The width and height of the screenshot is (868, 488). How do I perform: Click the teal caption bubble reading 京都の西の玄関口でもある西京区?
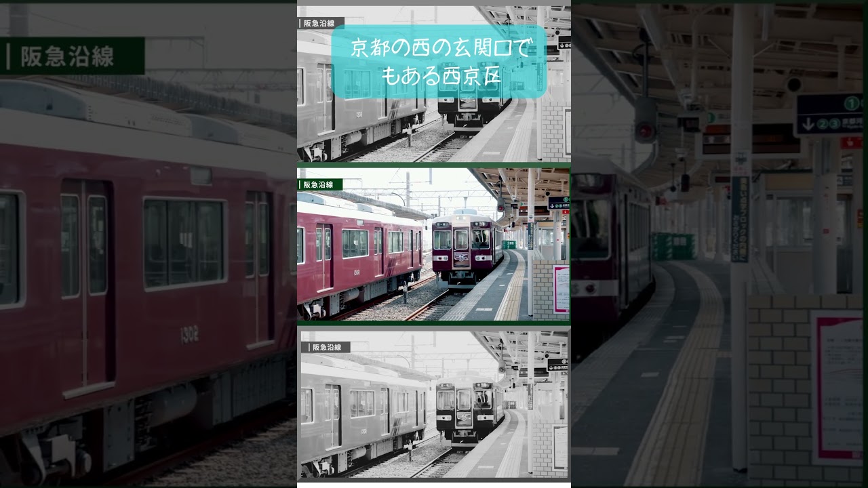[x=439, y=61]
